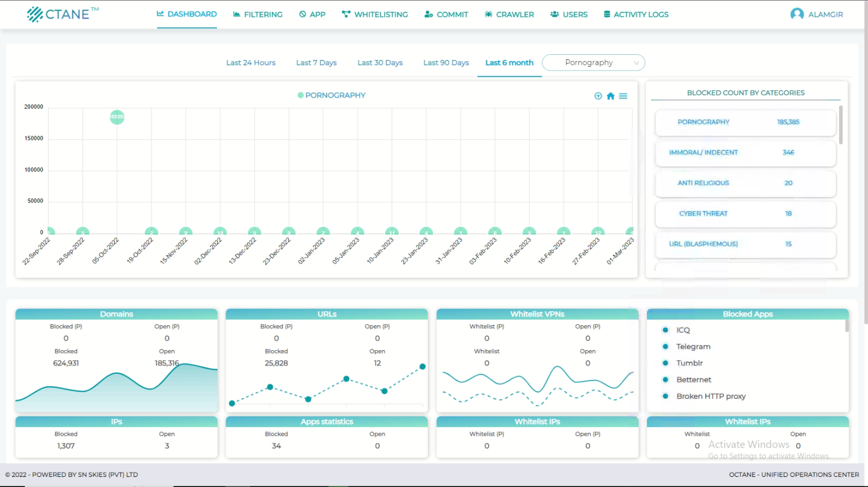
Task: Click the 05-Oct-2022 data bubble on chart
Action: (x=117, y=117)
